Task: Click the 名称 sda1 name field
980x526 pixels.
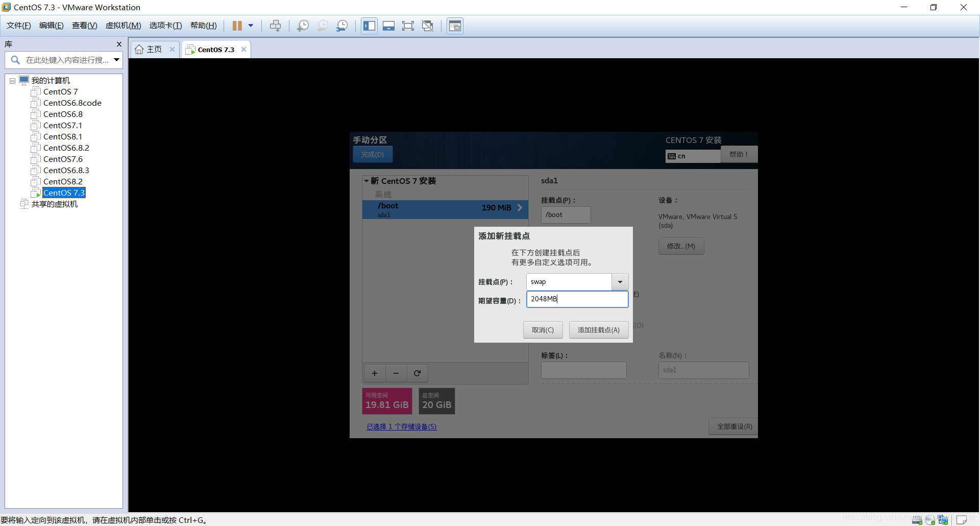Action: [x=703, y=370]
